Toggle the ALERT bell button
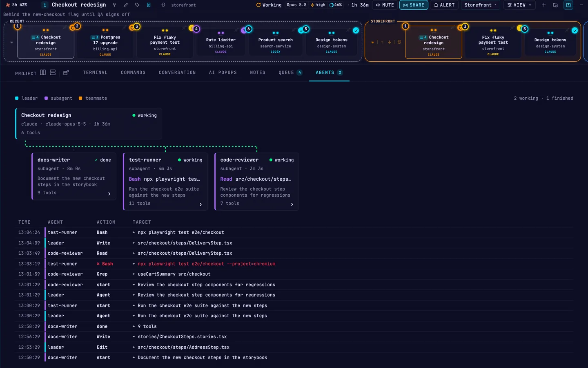Screen dimensions: 588x368 (x=444, y=5)
